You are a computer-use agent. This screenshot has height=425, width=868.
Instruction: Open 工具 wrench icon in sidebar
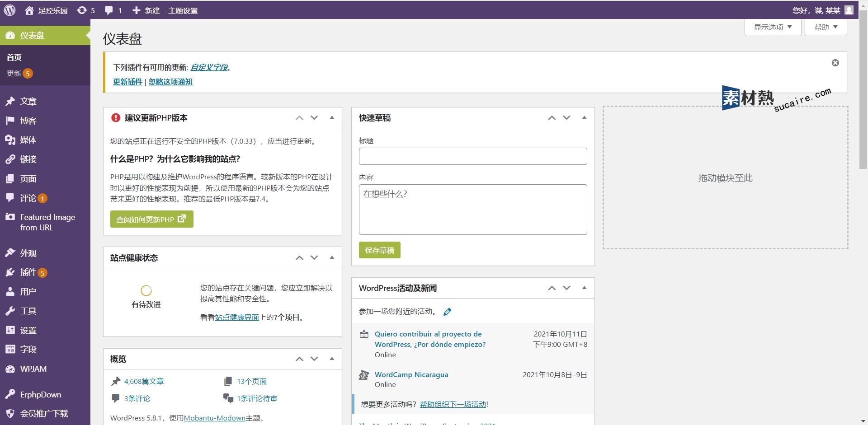tap(10, 311)
